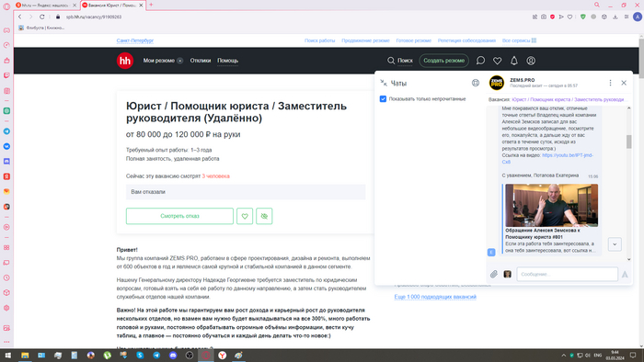Switch to the first hh.ru Yandex tab
The width and height of the screenshot is (644, 362).
click(45, 6)
